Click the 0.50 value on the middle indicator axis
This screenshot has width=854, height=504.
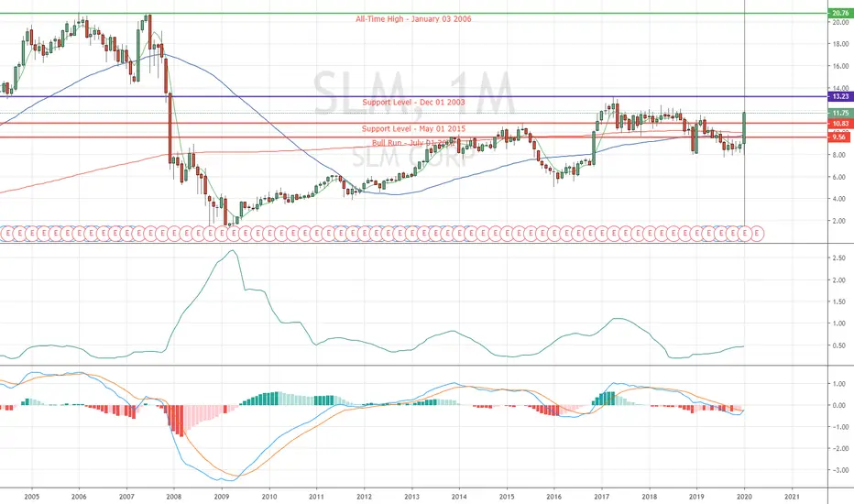(x=838, y=345)
